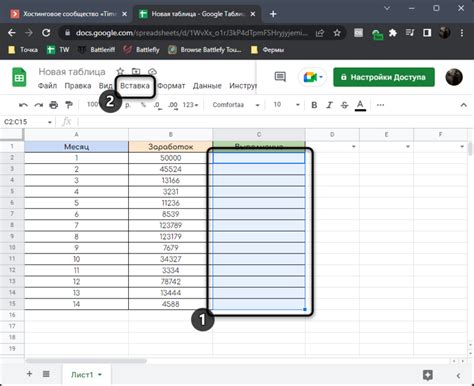
Task: Open the Правка menu
Action: [x=78, y=86]
